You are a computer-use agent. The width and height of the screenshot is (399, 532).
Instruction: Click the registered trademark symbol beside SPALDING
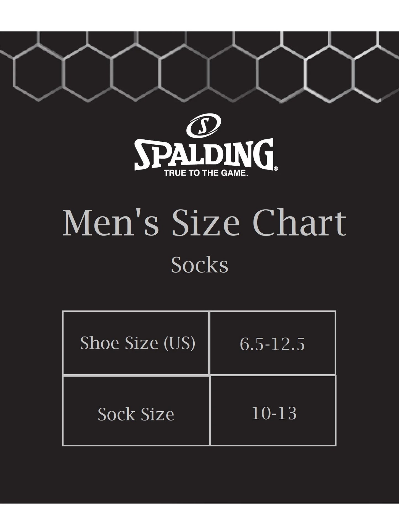coord(276,168)
